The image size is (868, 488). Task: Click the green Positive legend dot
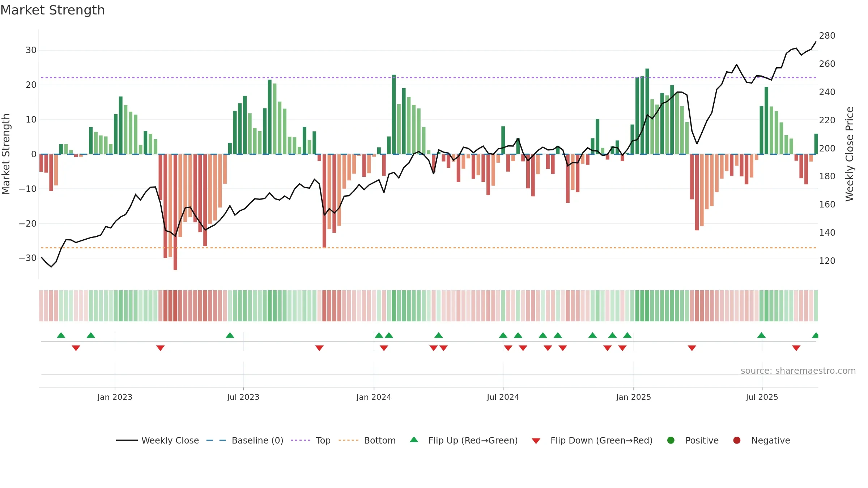[671, 440]
